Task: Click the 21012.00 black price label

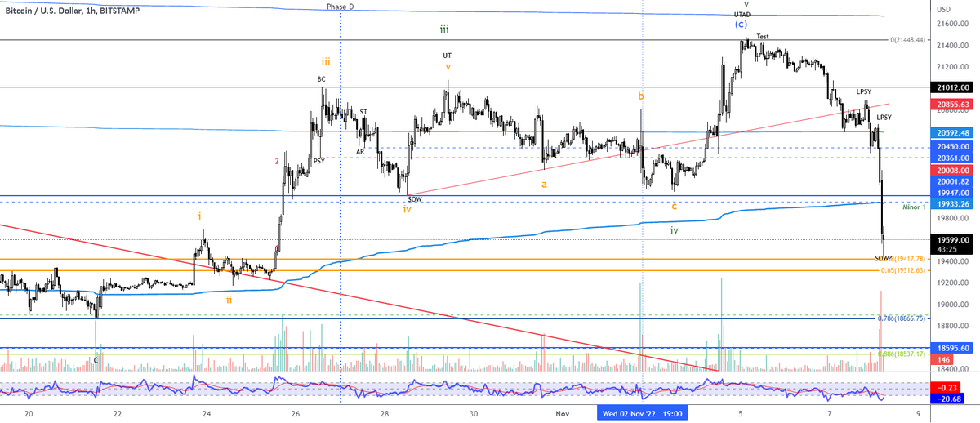Action: [953, 87]
